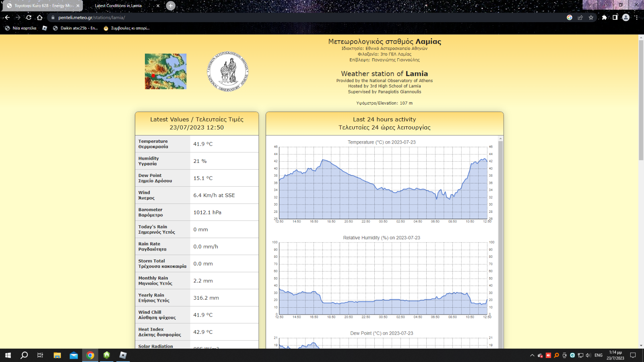This screenshot has width=644, height=362.
Task: Click the National Observatory of Athens logo
Action: click(x=228, y=72)
